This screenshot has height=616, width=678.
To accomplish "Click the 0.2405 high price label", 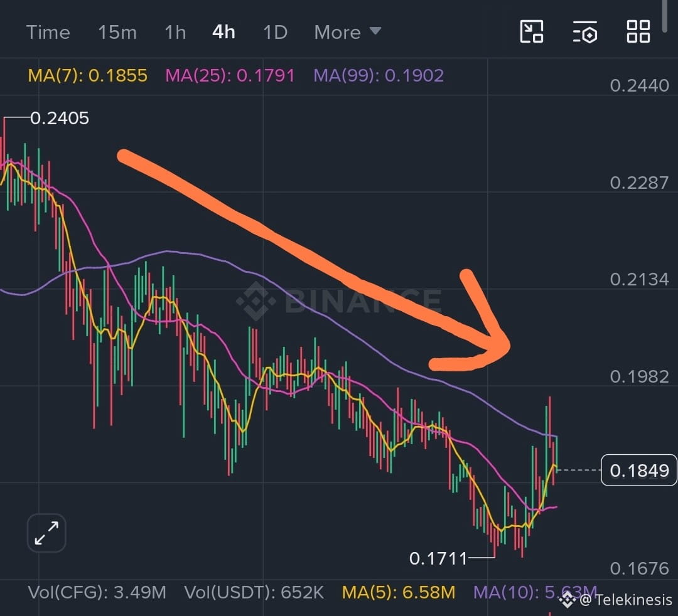I will point(60,118).
